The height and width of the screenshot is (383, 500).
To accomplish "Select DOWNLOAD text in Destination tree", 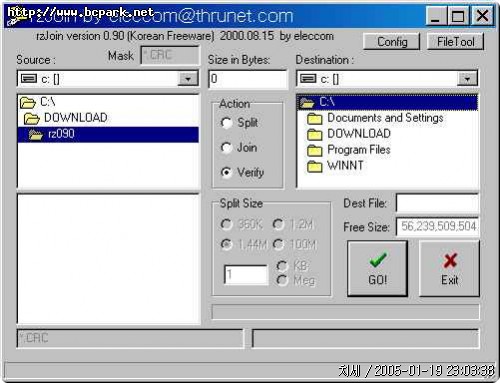I will (x=359, y=134).
